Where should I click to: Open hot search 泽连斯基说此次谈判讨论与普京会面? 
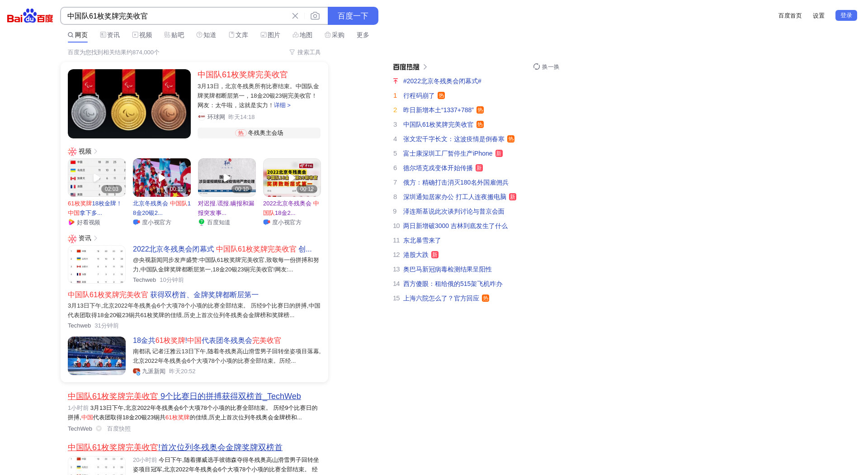[x=453, y=211]
